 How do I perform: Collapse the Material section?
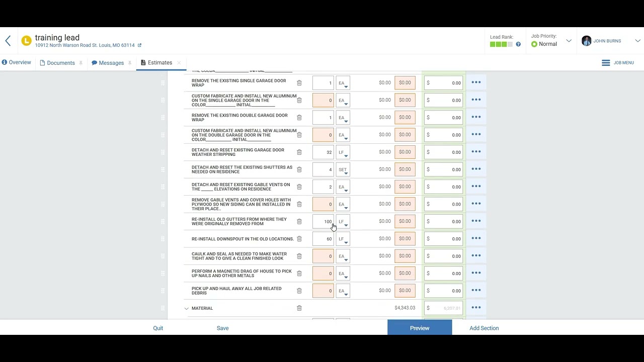(x=186, y=308)
